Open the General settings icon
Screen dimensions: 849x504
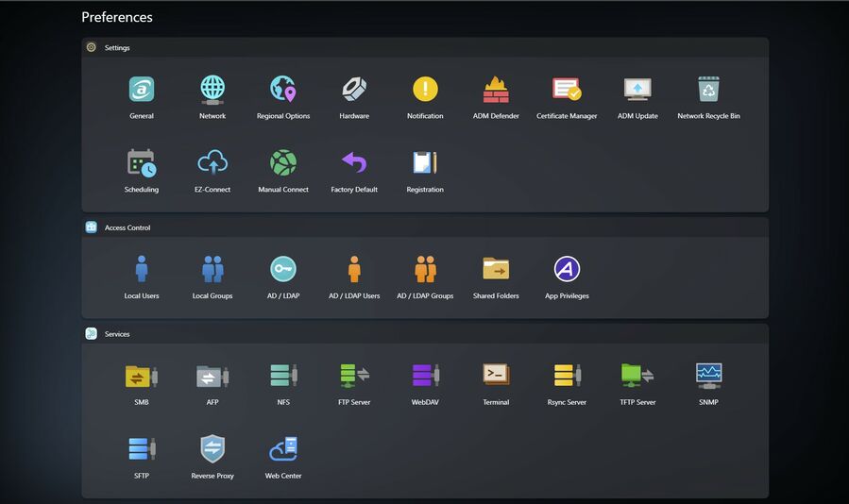[x=142, y=90]
